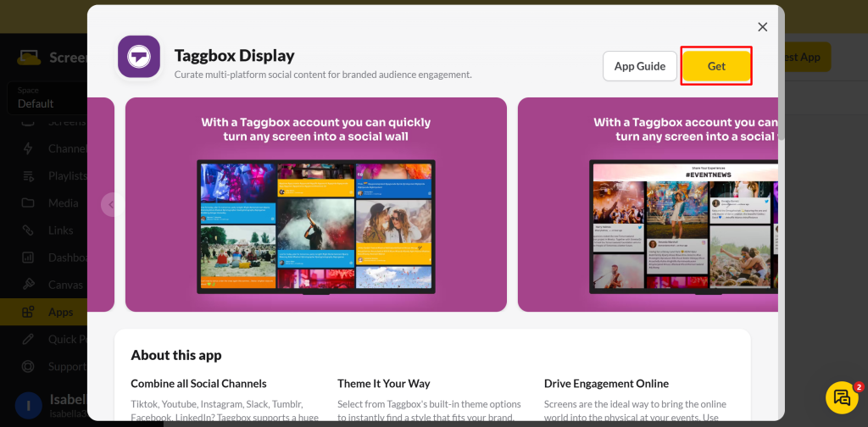Screen dimensions: 868x427
Task: Select Apps in the sidebar menu
Action: point(44,312)
